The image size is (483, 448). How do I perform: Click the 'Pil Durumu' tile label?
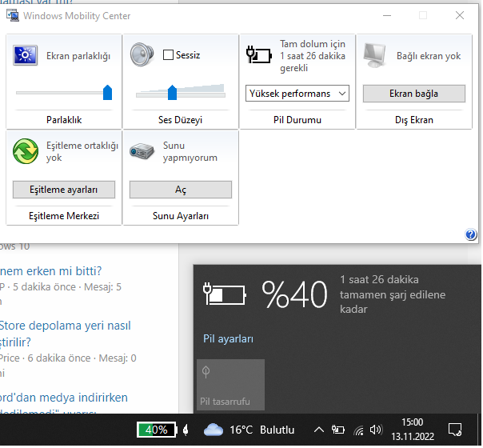point(298,120)
